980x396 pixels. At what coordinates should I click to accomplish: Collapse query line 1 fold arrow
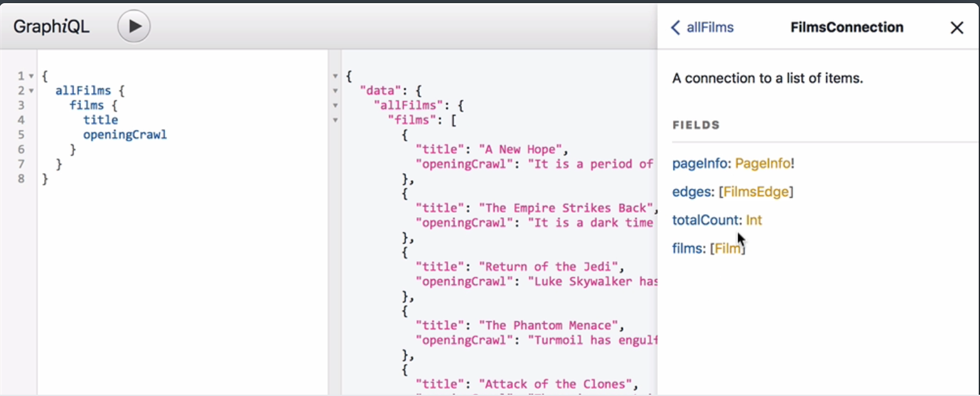coord(31,76)
